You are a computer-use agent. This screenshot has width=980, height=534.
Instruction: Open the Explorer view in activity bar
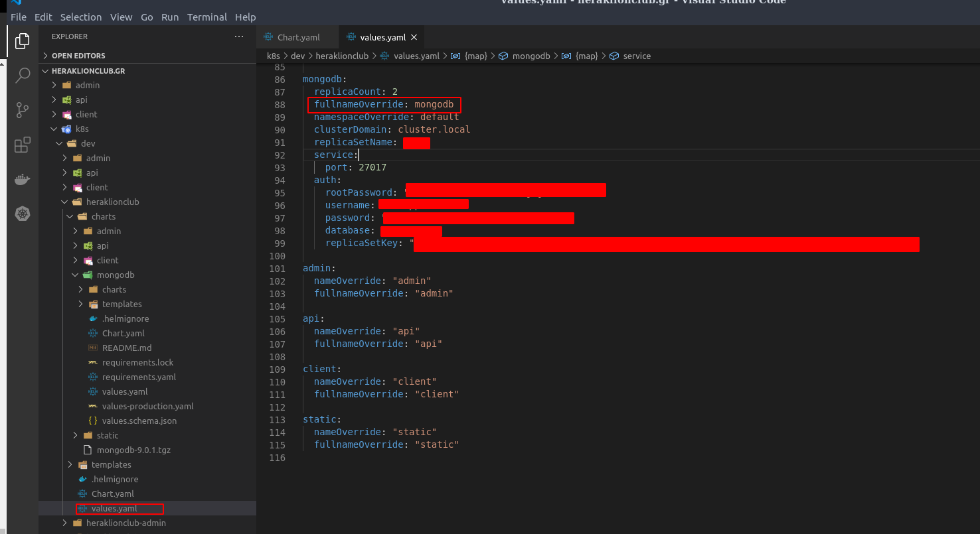[x=23, y=40]
